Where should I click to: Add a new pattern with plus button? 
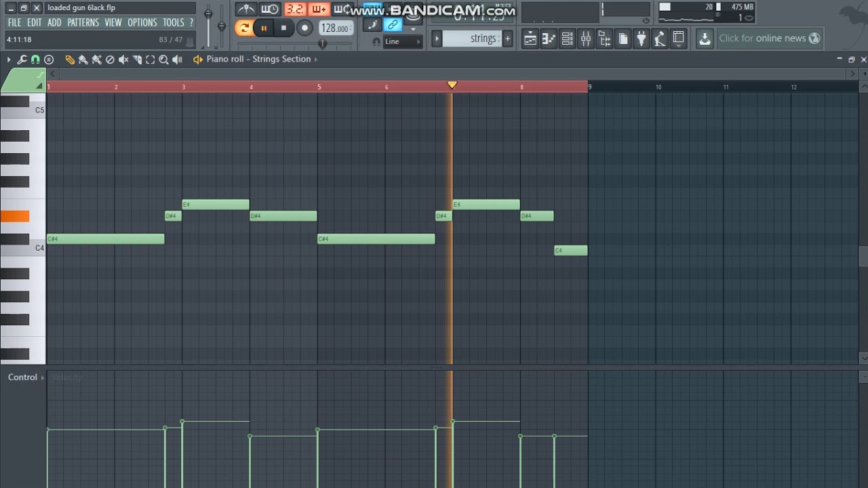point(507,39)
